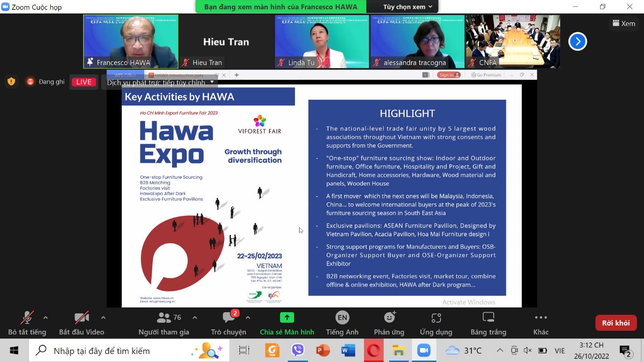Click taskbar search box Nhập tại đây
The width and height of the screenshot is (644, 362).
(x=129, y=350)
